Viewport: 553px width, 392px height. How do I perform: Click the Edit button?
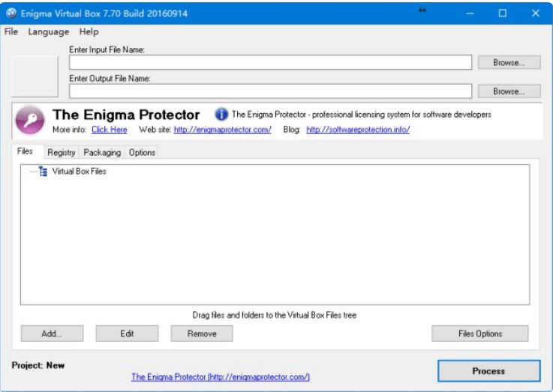tap(127, 334)
